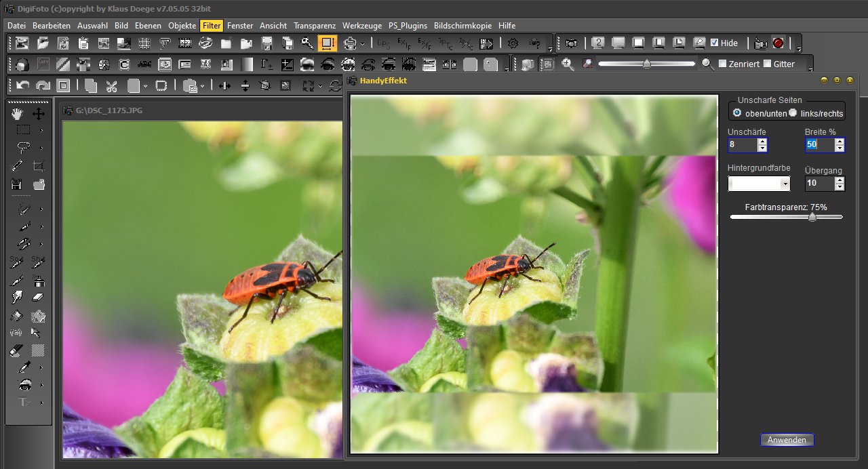The height and width of the screenshot is (469, 868).
Task: Click the key icon in toolbar
Action: tap(307, 43)
